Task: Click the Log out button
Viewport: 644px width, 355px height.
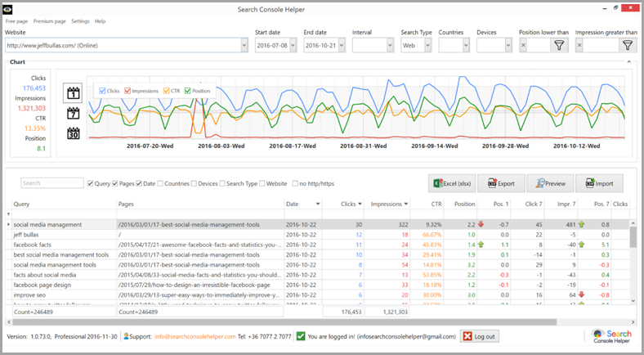Action: [479, 336]
